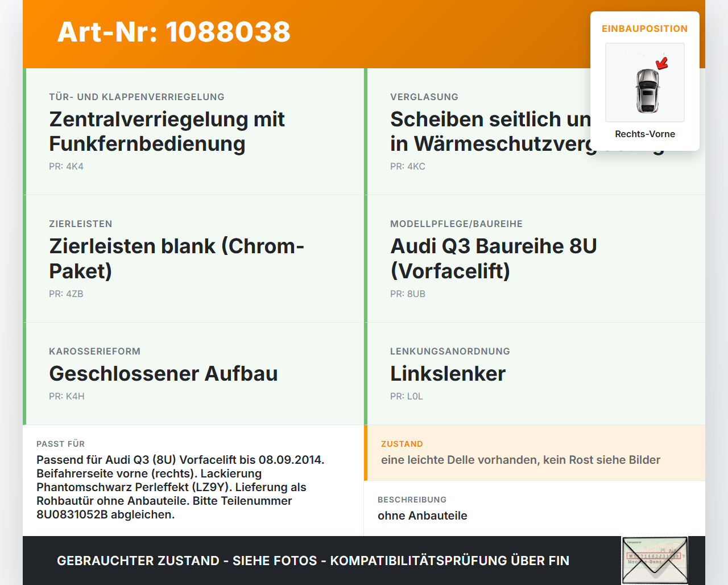
Task: Select 'Zentralverriegelung mit Funkfernbedienung' text
Action: (167, 131)
